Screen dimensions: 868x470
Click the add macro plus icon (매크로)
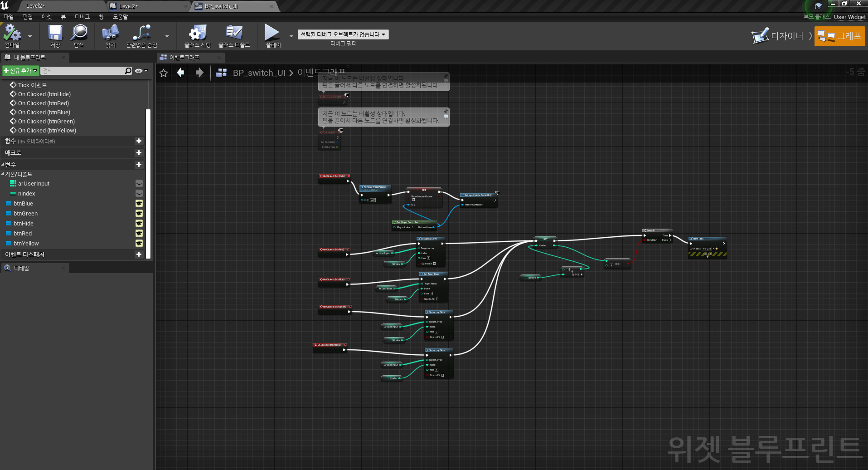point(139,153)
